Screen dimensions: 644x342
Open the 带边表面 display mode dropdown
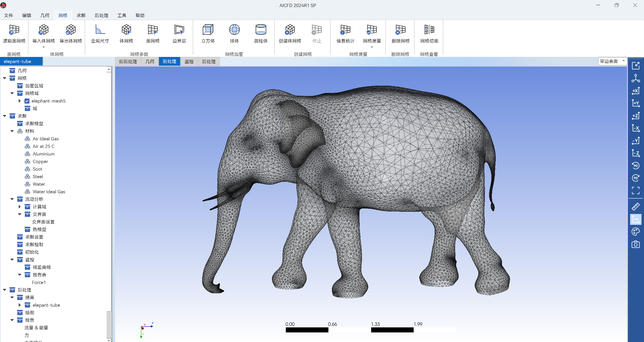[612, 61]
